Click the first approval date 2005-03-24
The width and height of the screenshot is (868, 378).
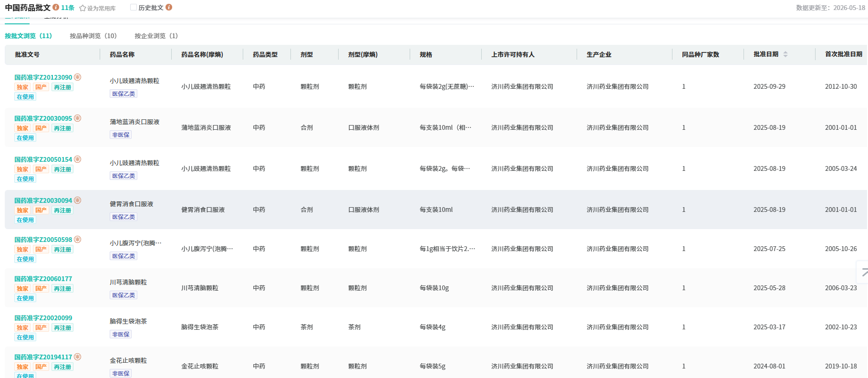841,168
